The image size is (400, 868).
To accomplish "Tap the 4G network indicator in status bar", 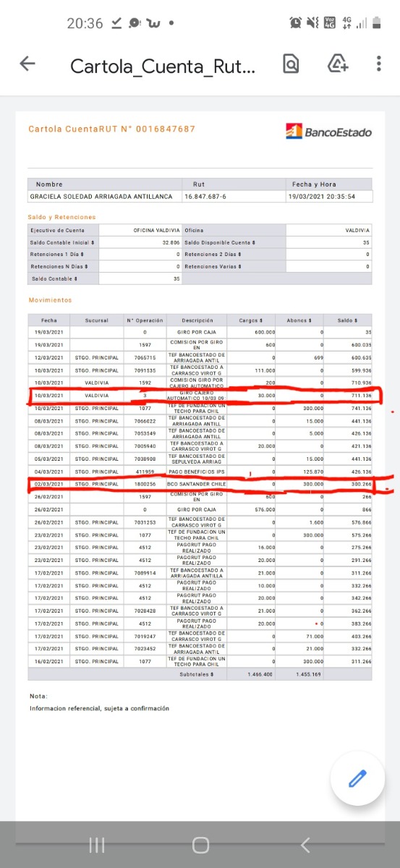I will coord(347,22).
